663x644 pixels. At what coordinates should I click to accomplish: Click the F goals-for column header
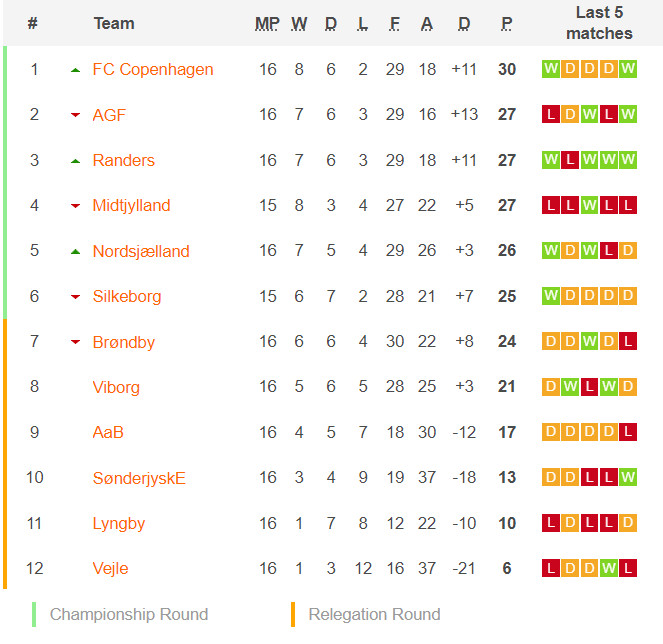point(395,24)
